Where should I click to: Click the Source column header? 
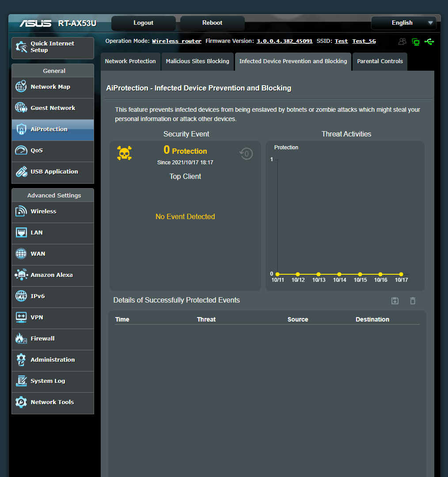tap(298, 319)
